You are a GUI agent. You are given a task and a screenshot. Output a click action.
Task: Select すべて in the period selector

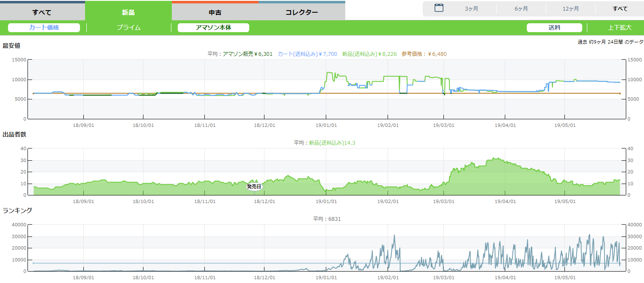point(620,9)
